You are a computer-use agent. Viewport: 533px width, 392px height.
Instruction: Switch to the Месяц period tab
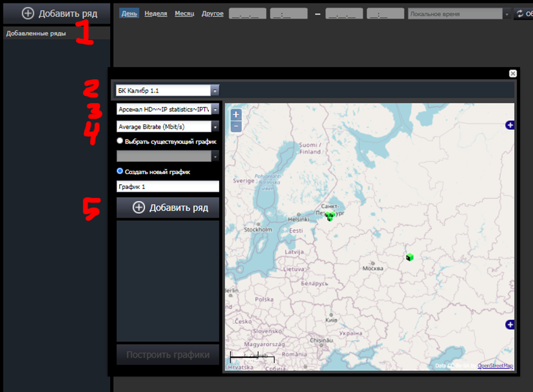tap(184, 13)
